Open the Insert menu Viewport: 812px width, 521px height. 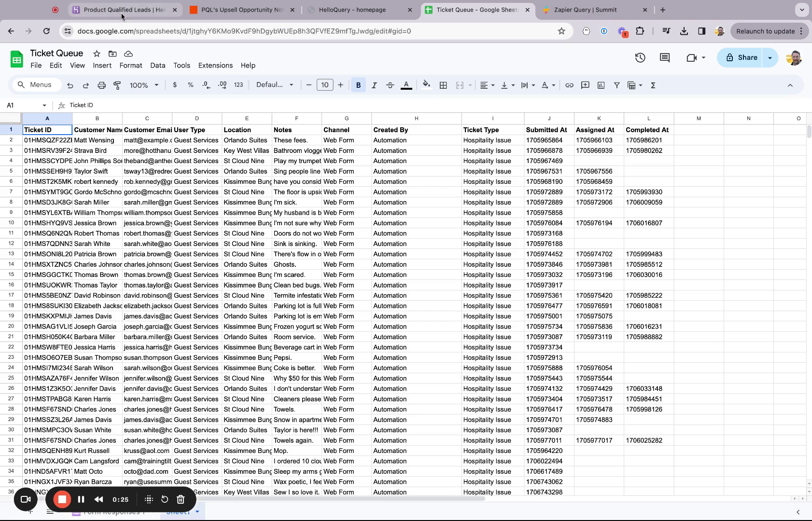(102, 65)
